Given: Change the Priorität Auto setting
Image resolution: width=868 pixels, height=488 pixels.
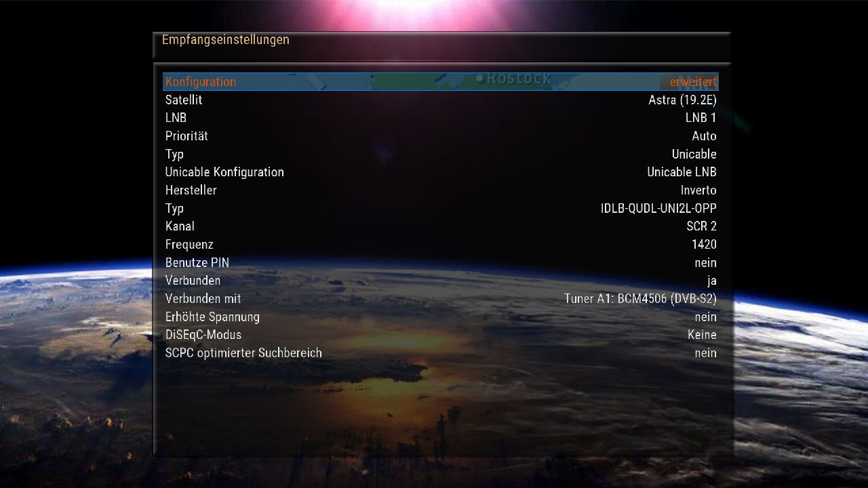Looking at the screenshot, I should 704,136.
